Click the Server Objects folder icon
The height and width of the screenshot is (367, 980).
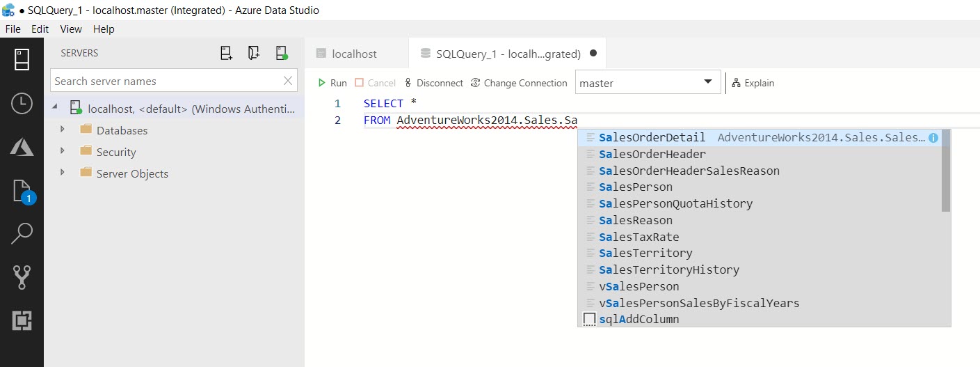point(86,173)
